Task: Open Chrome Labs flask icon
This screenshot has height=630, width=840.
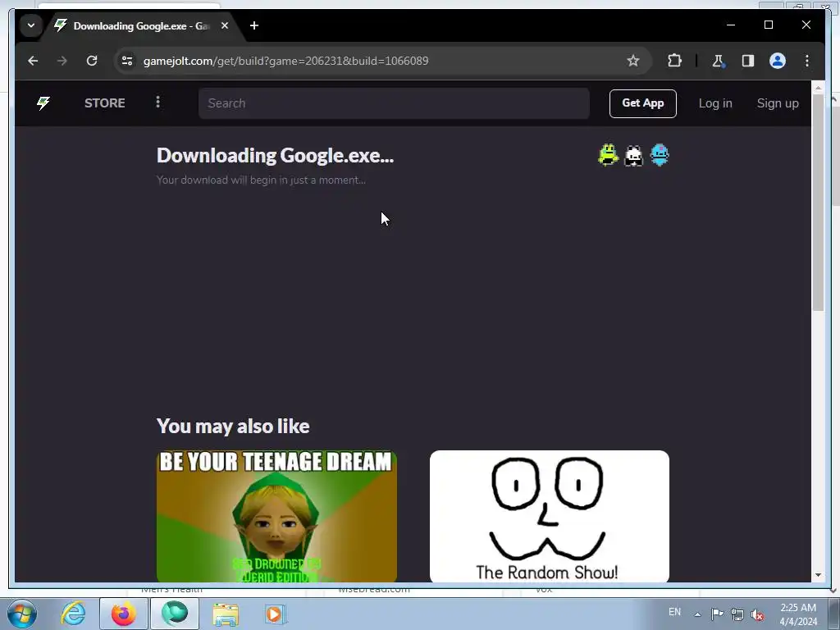Action: (718, 61)
